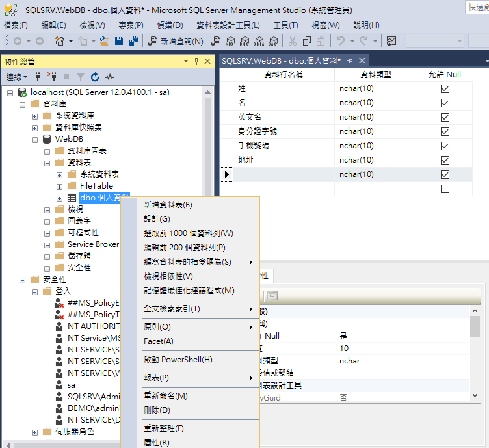Open the 檔案(F) menu
This screenshot has height=448, width=489.
coord(16,25)
